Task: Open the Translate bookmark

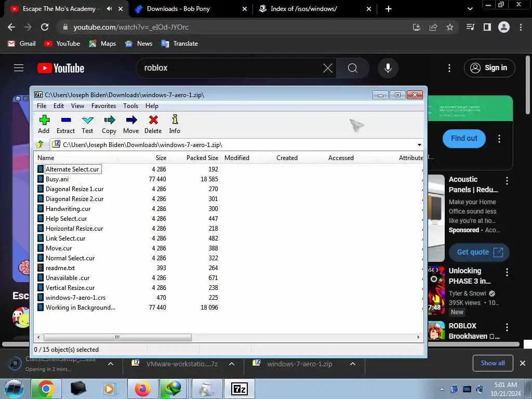Action: click(179, 44)
